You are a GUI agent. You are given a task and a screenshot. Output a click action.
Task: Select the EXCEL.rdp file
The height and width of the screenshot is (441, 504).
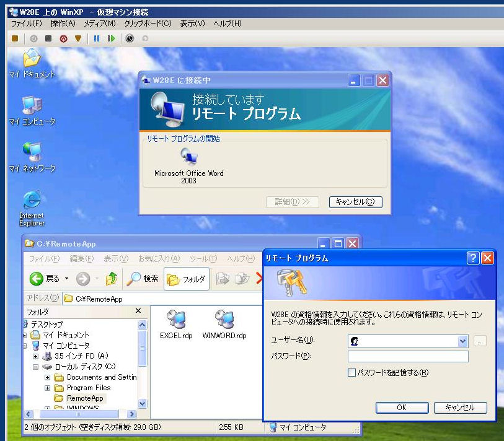tap(176, 325)
